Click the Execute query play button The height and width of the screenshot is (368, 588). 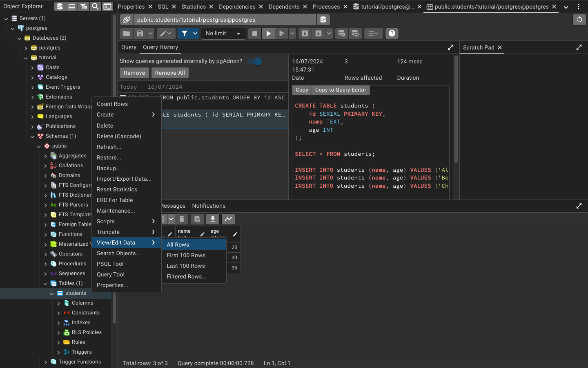coord(268,34)
